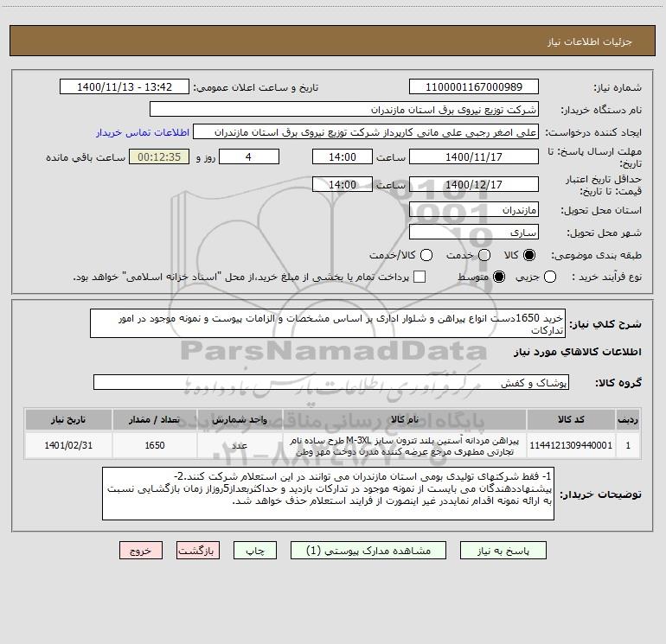666x644 pixels.
Task: Click the اطلاعات کالاهای مورد نیاز heading
Action: point(578,352)
